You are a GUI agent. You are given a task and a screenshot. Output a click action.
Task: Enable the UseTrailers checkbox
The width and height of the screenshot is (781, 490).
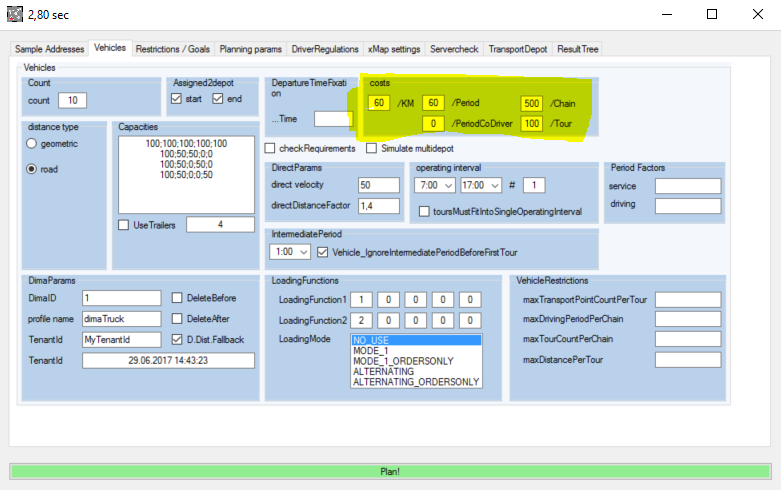(x=124, y=225)
